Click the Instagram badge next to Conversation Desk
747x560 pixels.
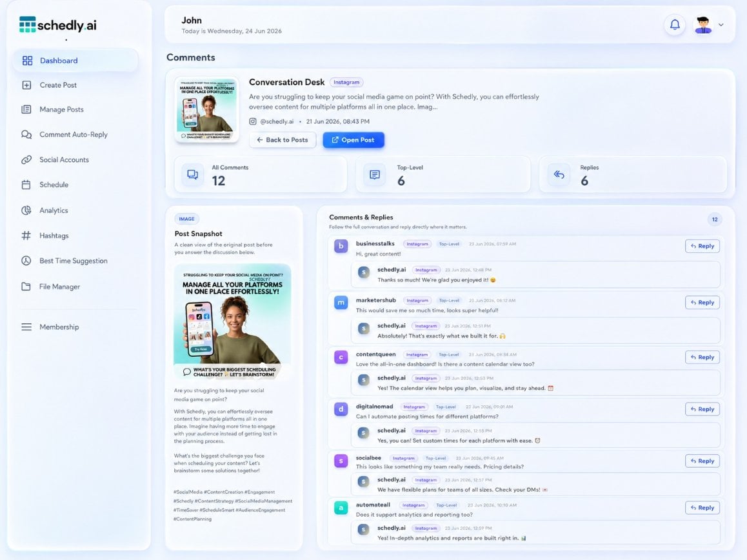pos(346,82)
